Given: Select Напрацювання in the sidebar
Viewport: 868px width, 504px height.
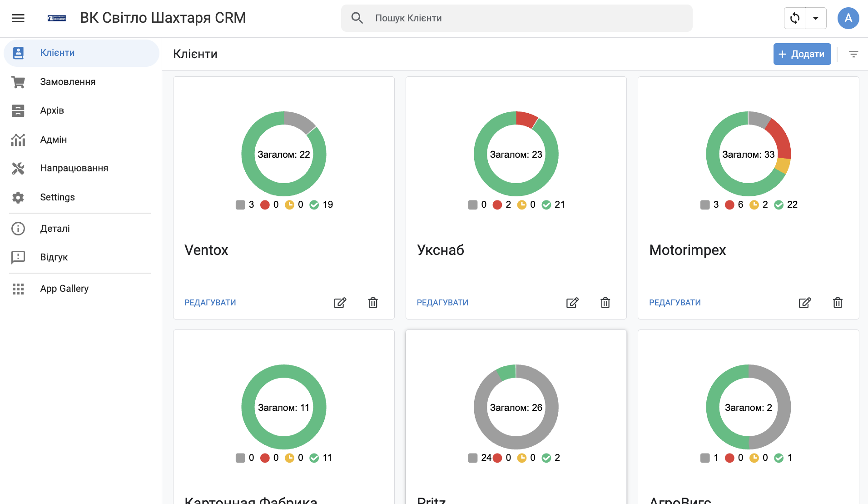Looking at the screenshot, I should pyautogui.click(x=74, y=168).
